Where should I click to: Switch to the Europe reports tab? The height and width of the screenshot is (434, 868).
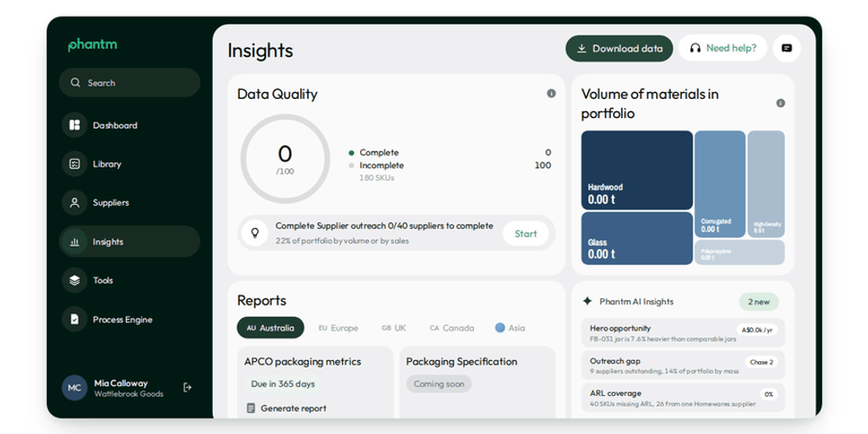point(339,328)
